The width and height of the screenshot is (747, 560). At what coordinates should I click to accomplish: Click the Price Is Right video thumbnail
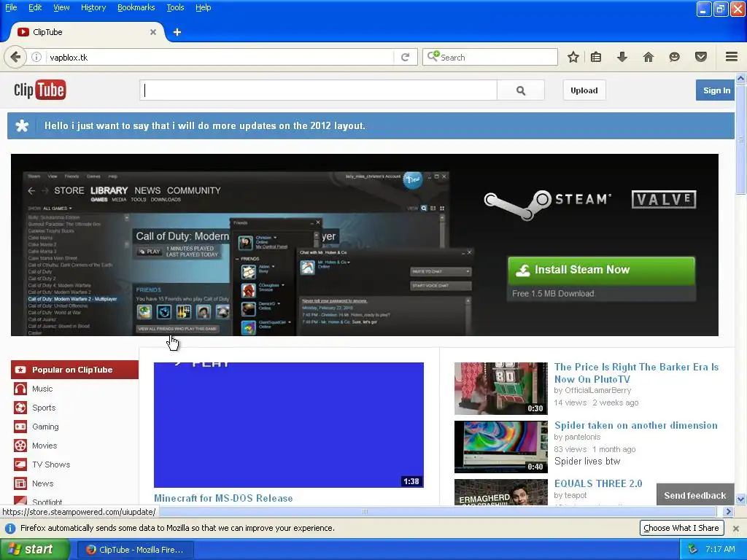[500, 389]
